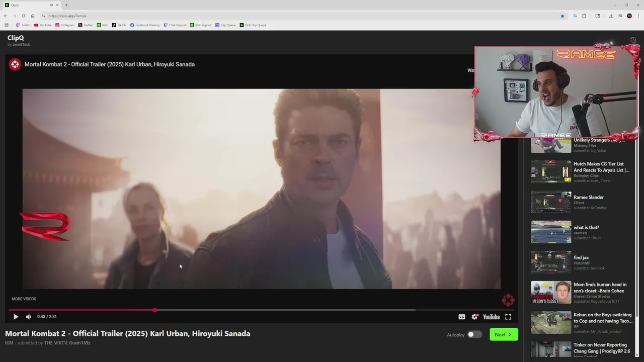Image resolution: width=644 pixels, height=362 pixels.
Task: Open the video on YouTube via logo
Action: tap(491, 317)
